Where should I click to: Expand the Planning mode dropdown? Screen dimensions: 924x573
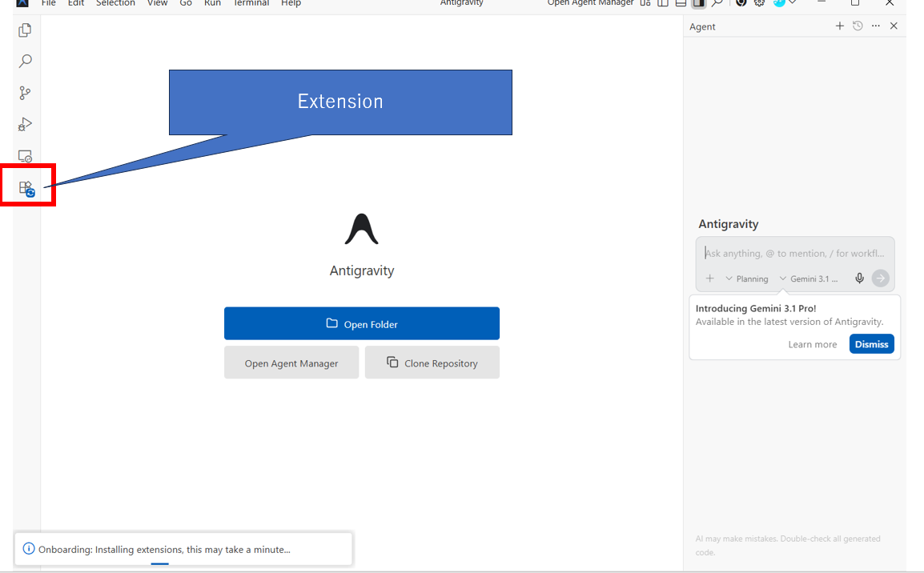click(x=746, y=278)
